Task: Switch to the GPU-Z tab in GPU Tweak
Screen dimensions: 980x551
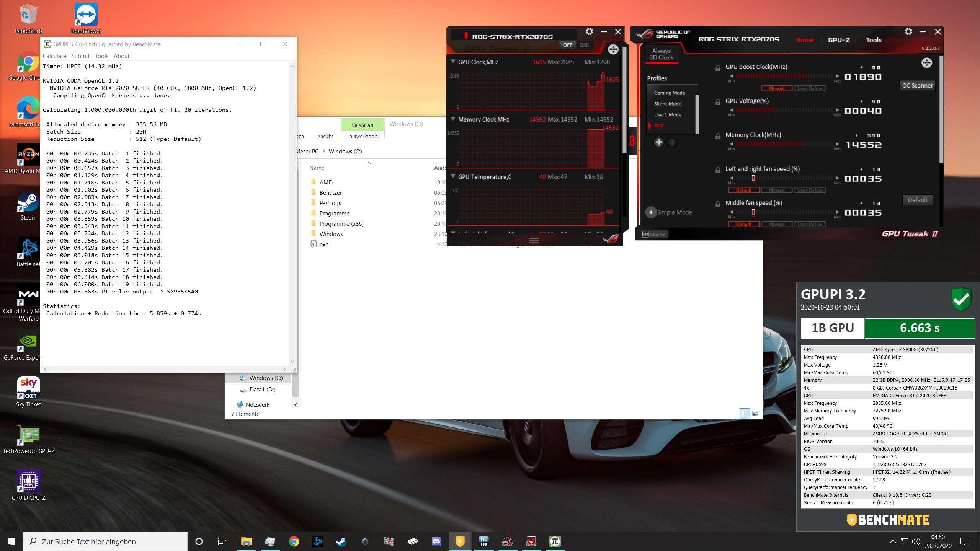Action: [839, 40]
